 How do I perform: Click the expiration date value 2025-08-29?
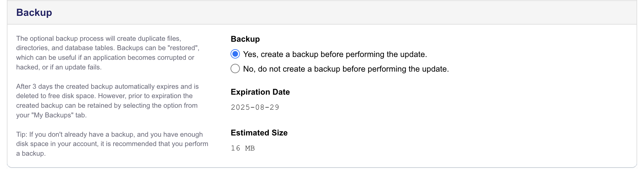click(x=255, y=107)
